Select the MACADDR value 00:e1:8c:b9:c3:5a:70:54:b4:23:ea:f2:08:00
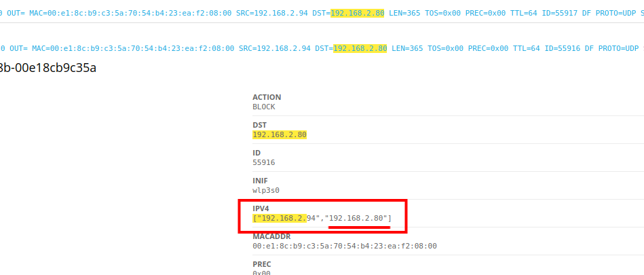 pos(345,246)
